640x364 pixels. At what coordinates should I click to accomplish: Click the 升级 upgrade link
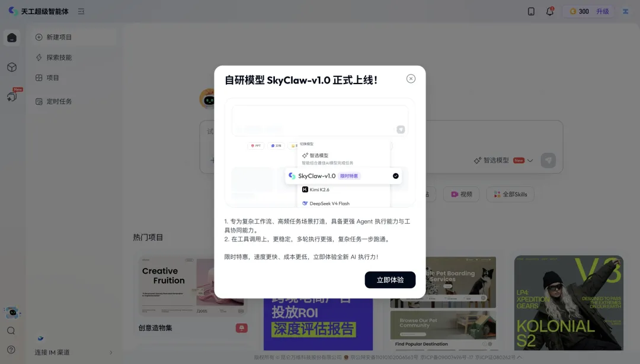pyautogui.click(x=603, y=11)
